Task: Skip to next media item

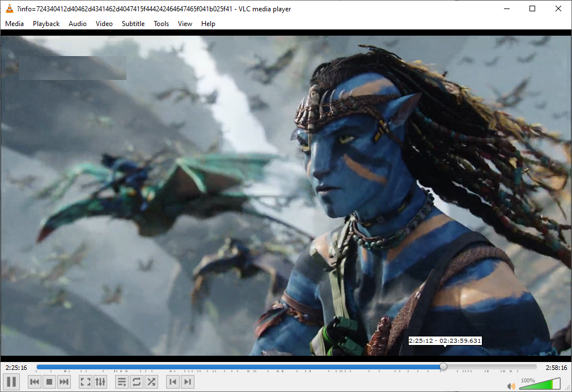Action: tap(64, 382)
